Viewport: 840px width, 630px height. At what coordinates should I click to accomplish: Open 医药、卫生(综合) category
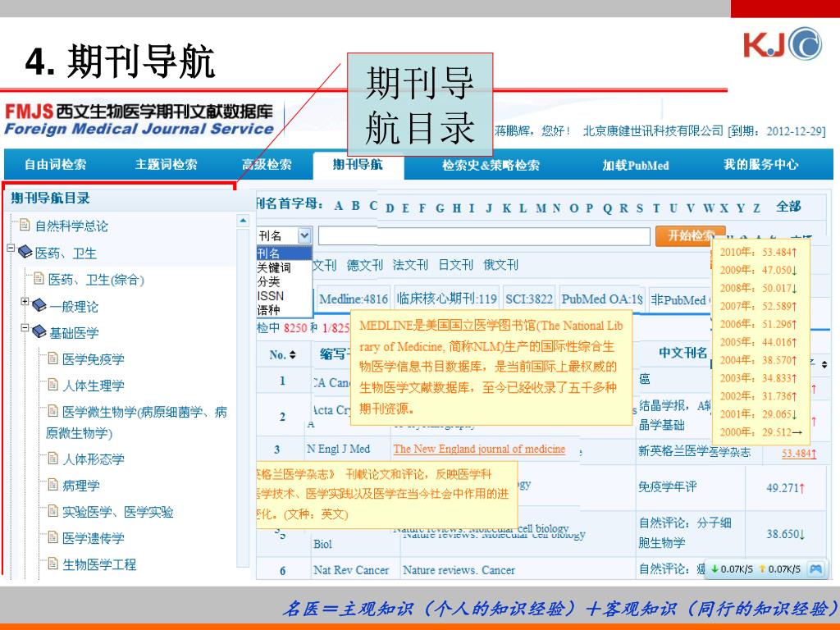pos(97,280)
